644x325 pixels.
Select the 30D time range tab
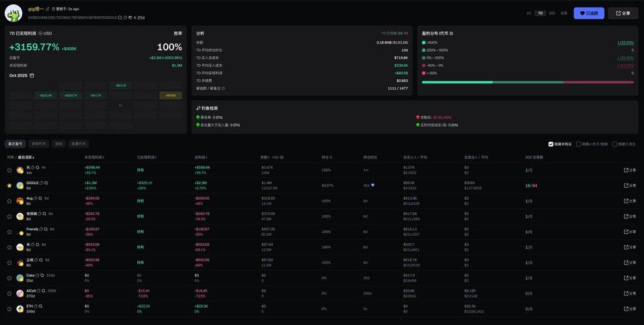552,13
